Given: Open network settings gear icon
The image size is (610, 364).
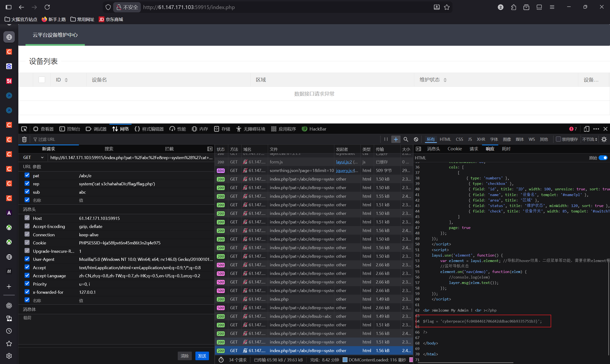Looking at the screenshot, I should 604,139.
